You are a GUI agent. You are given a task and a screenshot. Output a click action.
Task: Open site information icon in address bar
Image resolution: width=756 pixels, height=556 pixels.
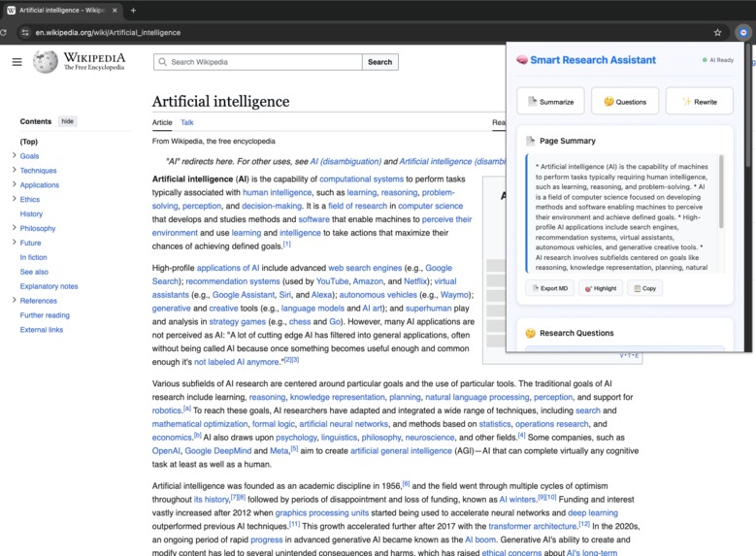click(25, 32)
